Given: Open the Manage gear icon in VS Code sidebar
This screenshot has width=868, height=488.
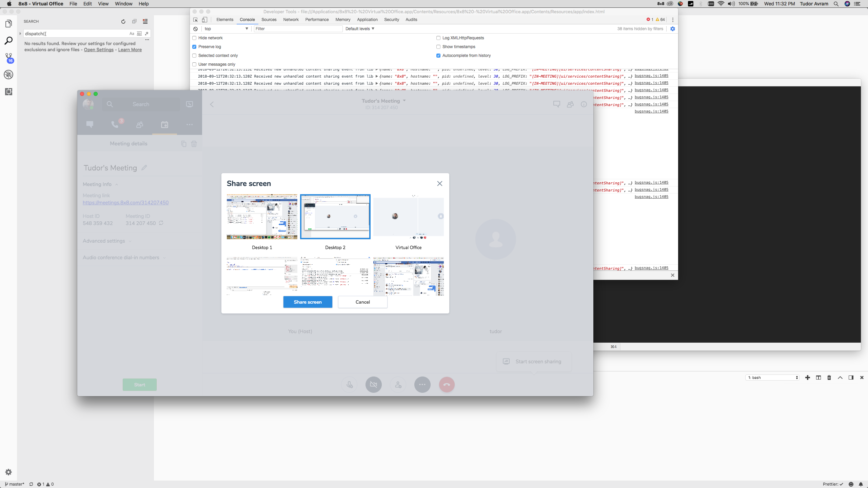Looking at the screenshot, I should click(8, 472).
